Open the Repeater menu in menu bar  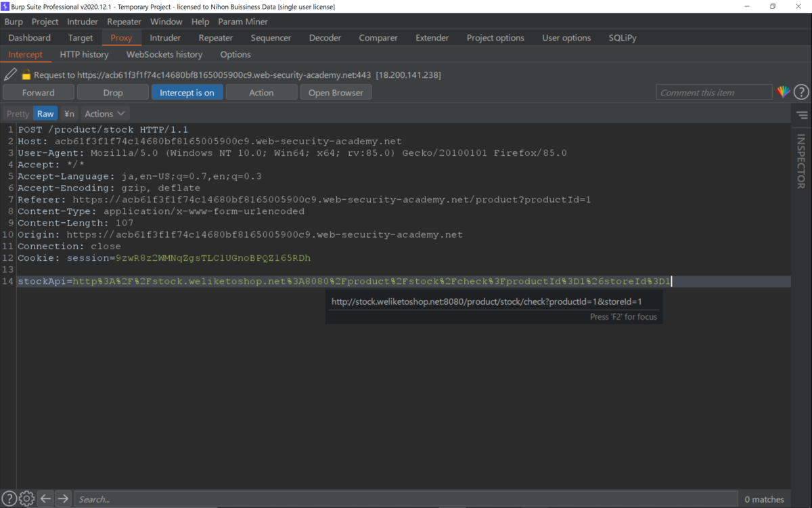coord(124,22)
